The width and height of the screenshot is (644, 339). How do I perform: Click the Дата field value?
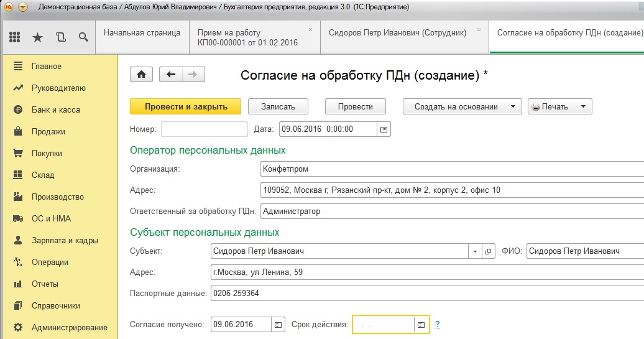tap(328, 129)
